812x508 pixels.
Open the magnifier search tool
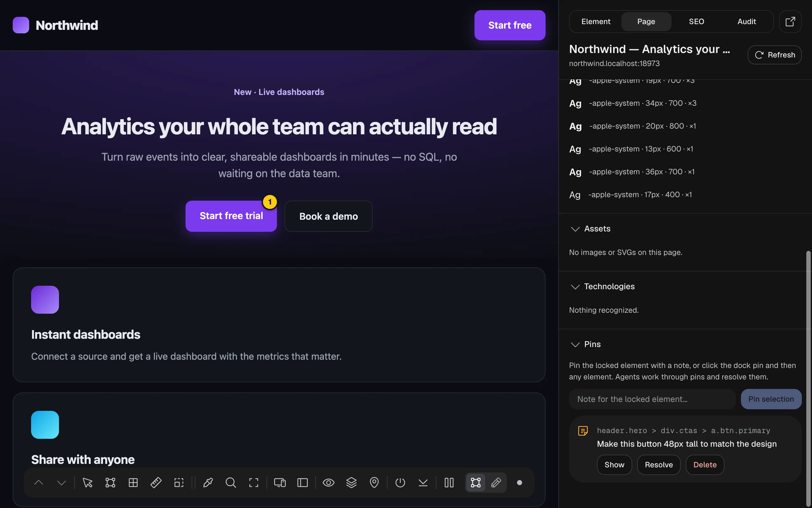231,483
